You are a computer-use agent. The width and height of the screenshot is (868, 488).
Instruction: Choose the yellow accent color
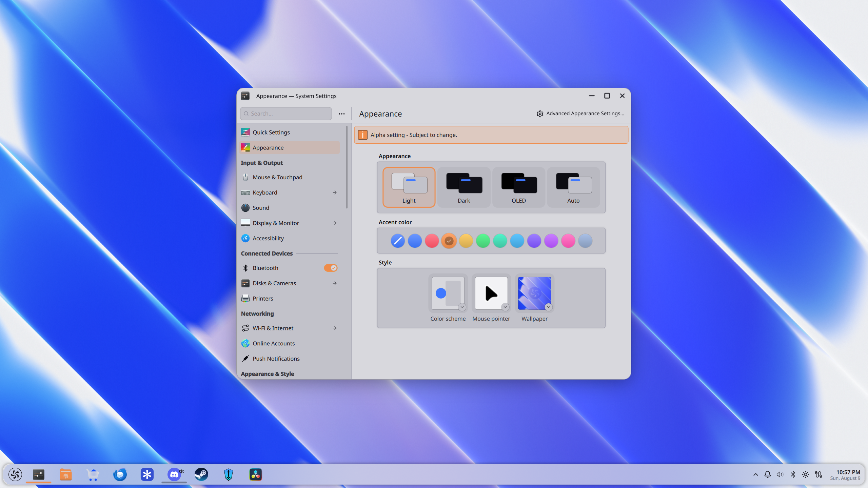point(466,241)
